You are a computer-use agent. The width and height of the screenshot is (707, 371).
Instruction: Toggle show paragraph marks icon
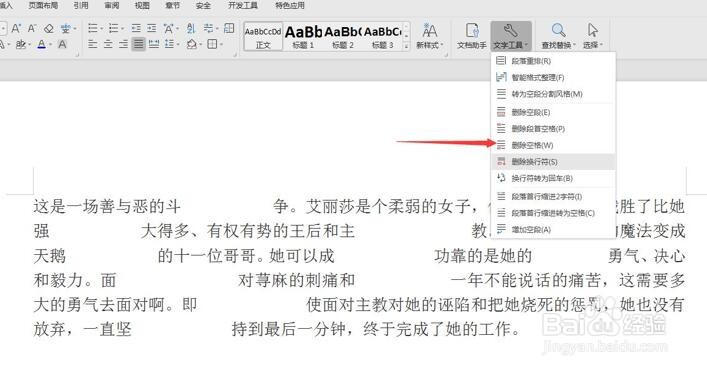coord(208,28)
